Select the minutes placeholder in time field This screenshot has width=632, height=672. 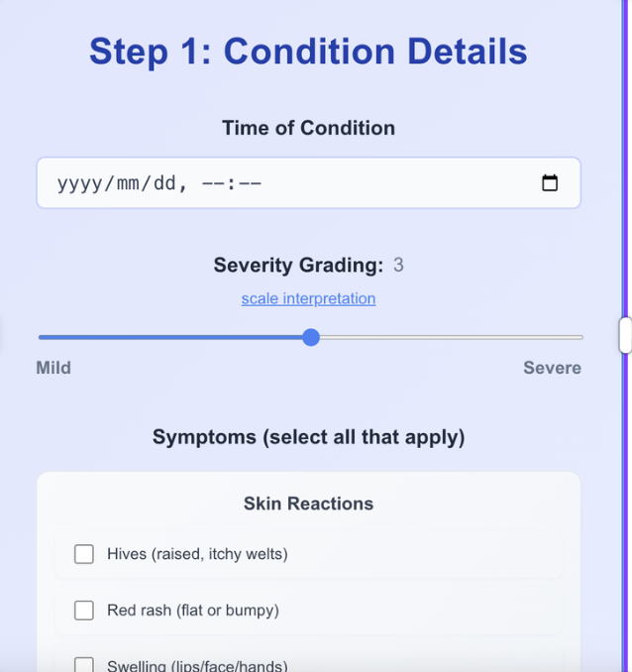pyautogui.click(x=250, y=183)
